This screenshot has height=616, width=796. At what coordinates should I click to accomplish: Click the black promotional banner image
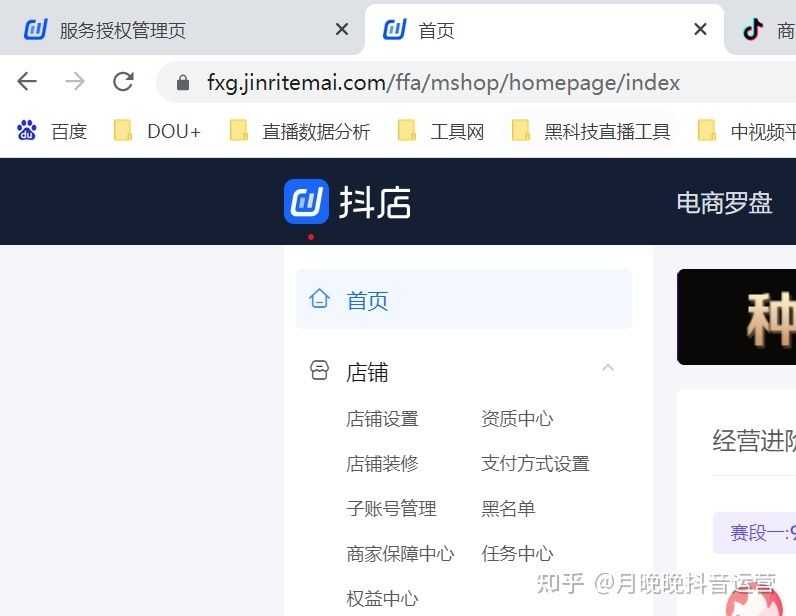737,317
